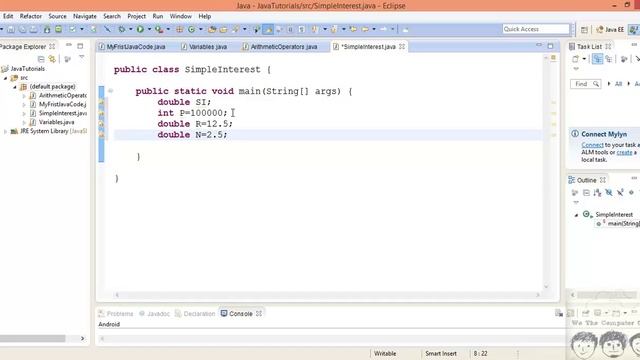Screen dimensions: 640x360
Task: Maximize the code editor area
Action: 550,46
